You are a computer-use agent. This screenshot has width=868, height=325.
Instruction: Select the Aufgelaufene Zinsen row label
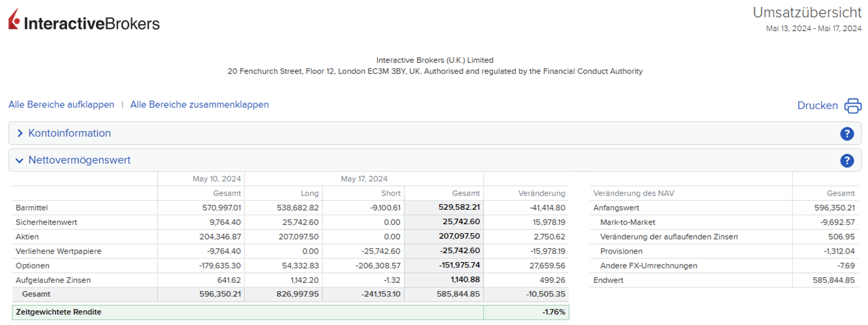coord(53,280)
